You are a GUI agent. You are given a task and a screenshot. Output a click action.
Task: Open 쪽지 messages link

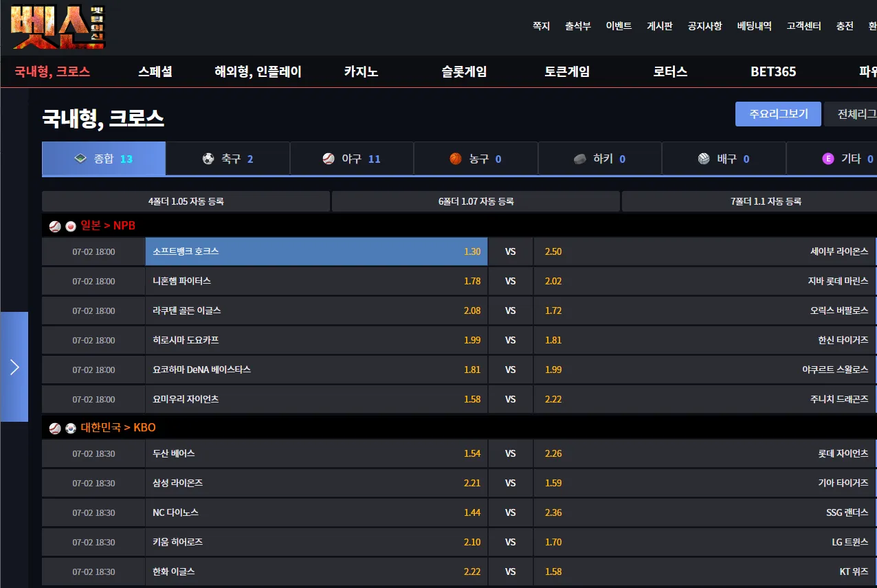[x=542, y=26]
